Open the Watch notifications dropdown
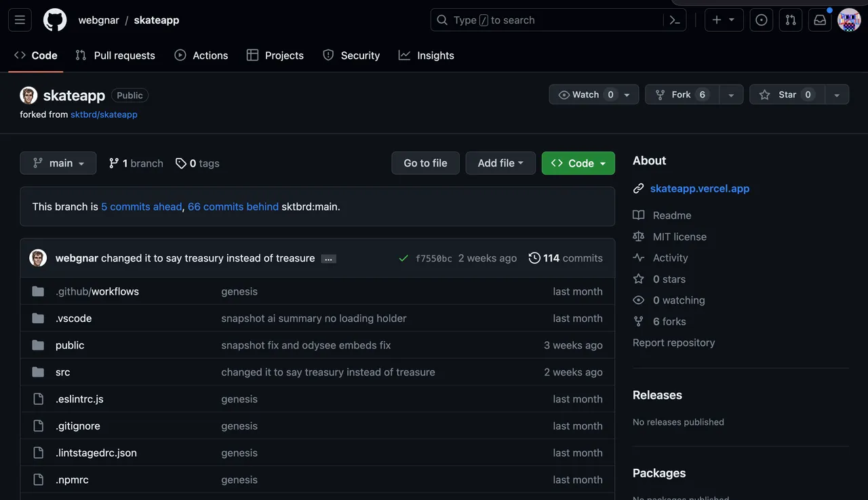 pyautogui.click(x=594, y=95)
